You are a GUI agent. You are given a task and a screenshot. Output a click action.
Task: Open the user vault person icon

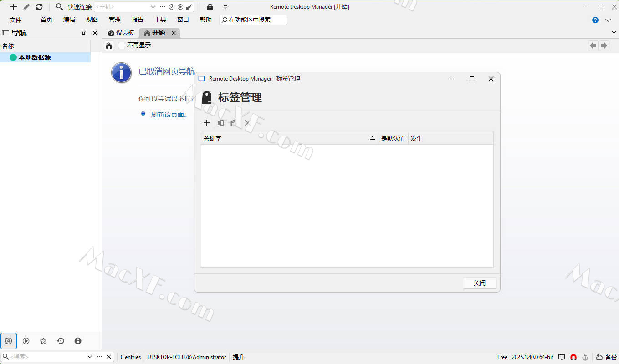(78, 341)
